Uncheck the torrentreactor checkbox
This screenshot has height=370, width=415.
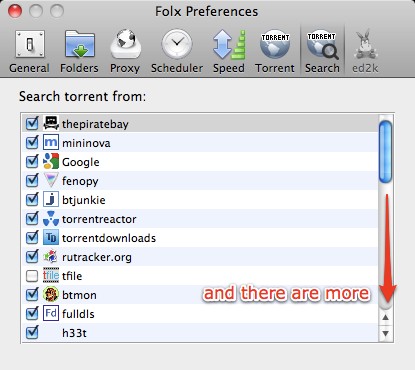(x=32, y=219)
